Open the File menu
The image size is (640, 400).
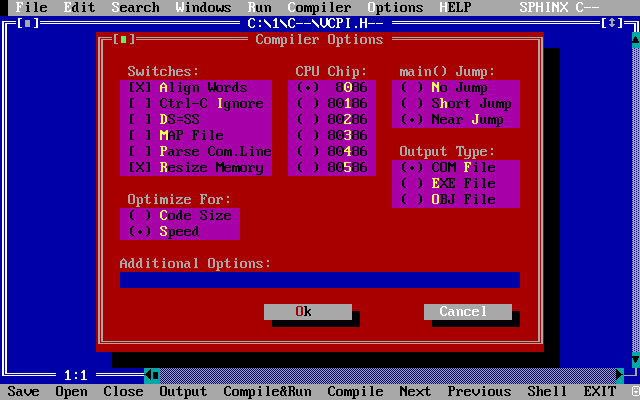click(x=31, y=7)
